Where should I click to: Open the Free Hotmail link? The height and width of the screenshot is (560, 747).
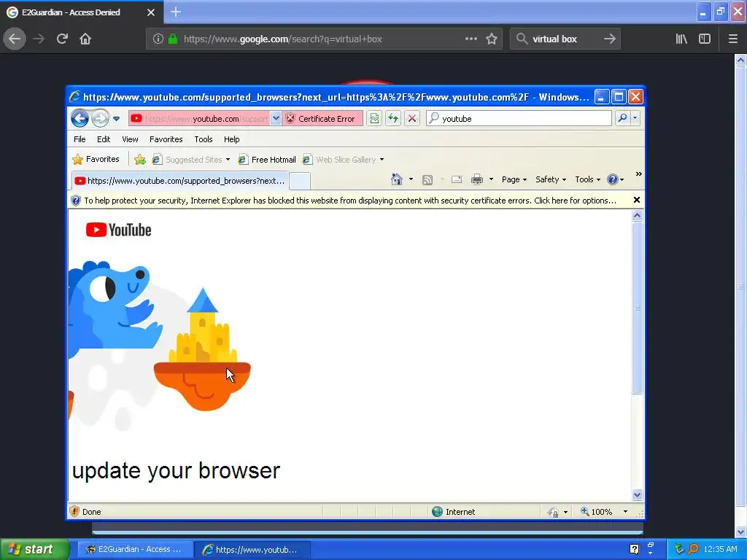coord(267,160)
